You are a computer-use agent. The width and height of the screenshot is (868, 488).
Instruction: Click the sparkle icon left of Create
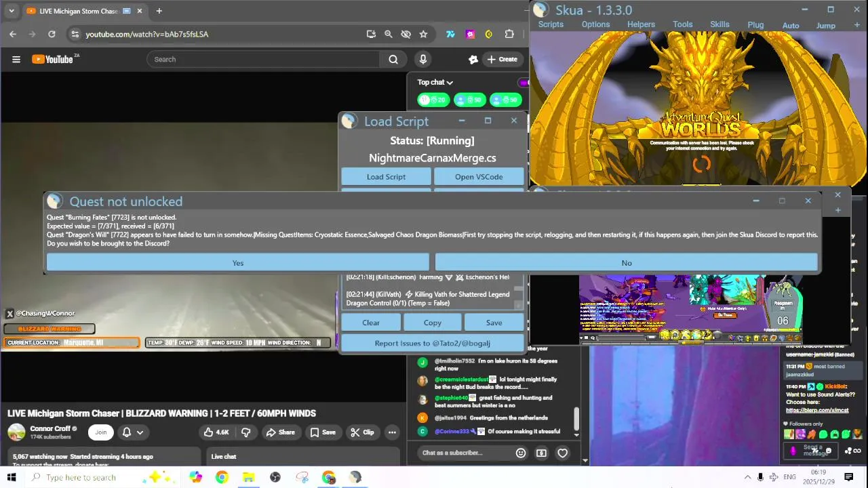473,60
